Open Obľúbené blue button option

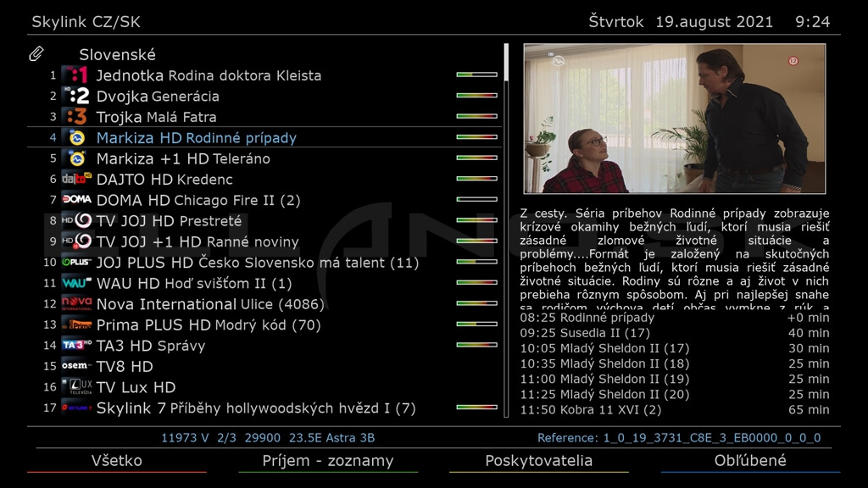pyautogui.click(x=750, y=461)
